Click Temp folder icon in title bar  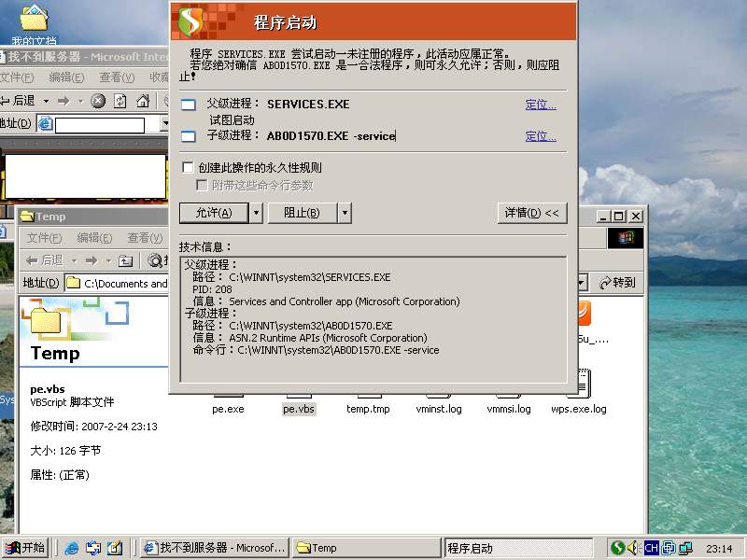pos(27,217)
